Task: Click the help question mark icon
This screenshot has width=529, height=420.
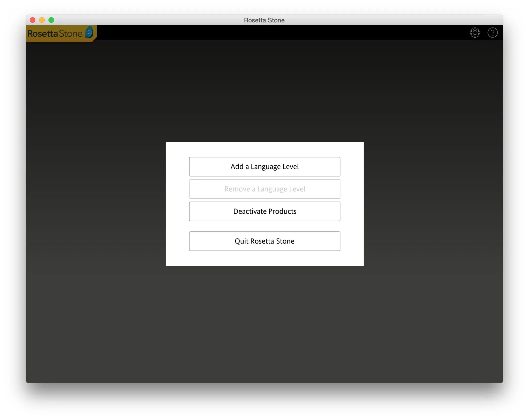Action: click(492, 33)
